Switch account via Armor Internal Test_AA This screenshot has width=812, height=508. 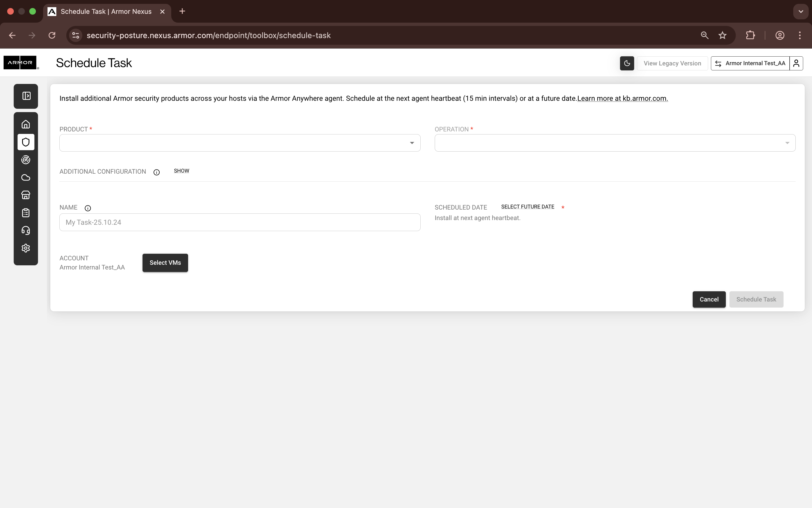click(750, 63)
